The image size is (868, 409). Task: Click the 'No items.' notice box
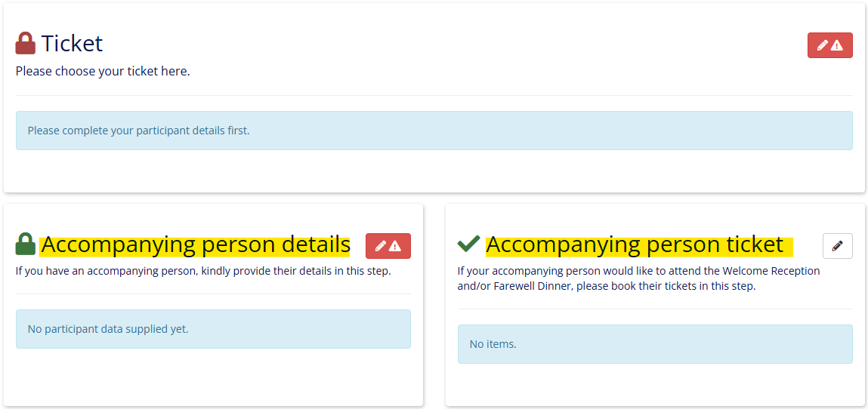pyautogui.click(x=655, y=344)
